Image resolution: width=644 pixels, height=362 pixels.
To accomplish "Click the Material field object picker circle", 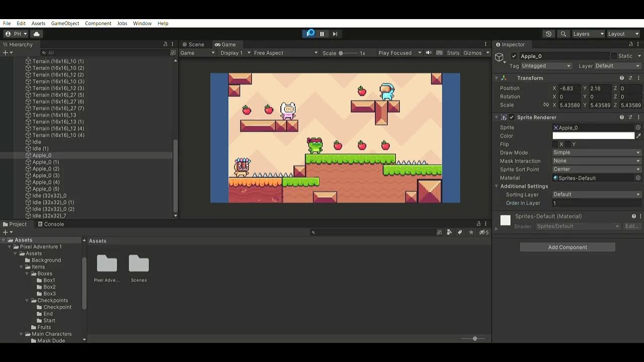I will coord(638,178).
